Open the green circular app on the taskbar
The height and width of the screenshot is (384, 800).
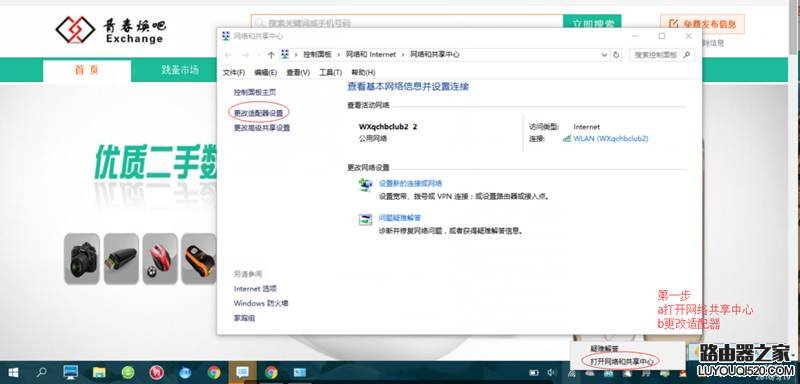point(128,373)
